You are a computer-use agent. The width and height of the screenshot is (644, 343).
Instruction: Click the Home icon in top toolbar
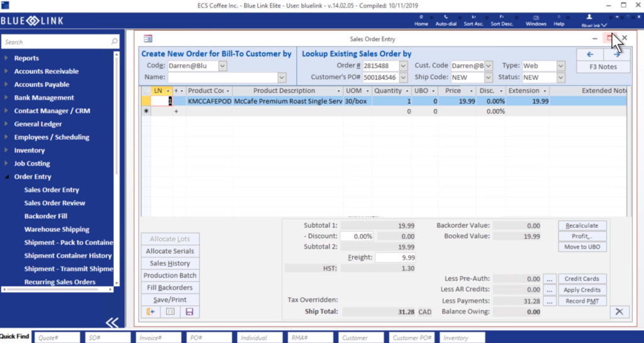coord(421,20)
